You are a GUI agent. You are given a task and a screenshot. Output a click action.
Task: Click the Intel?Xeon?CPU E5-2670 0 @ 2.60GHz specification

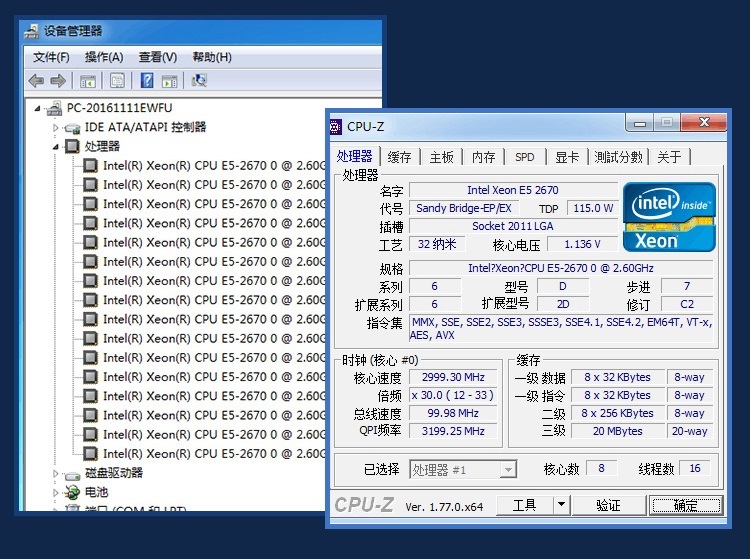coord(561,268)
